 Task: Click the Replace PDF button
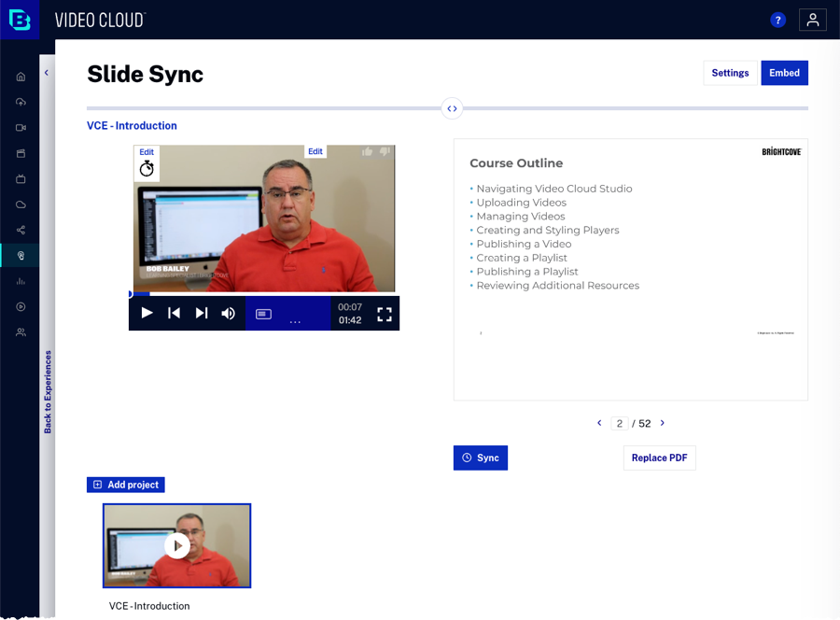click(x=659, y=458)
